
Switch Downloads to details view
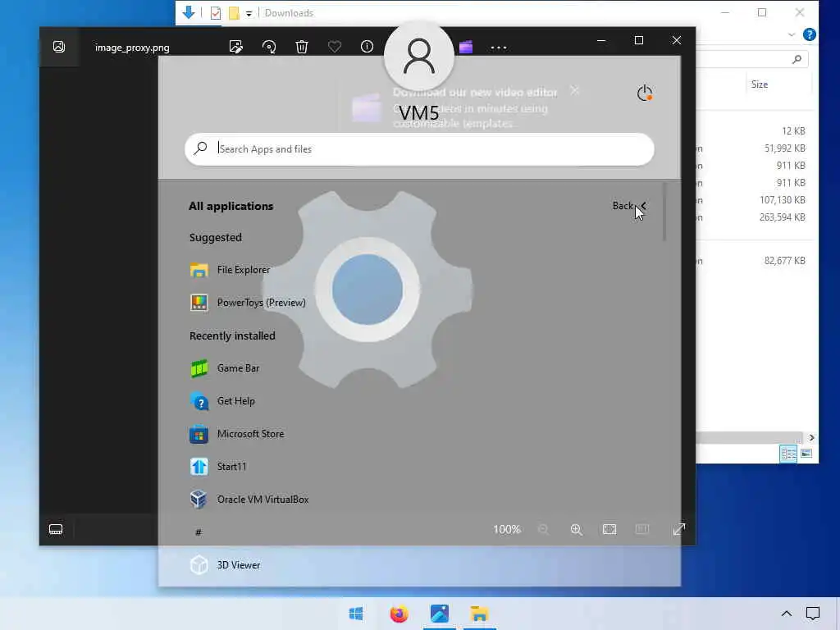pos(788,454)
